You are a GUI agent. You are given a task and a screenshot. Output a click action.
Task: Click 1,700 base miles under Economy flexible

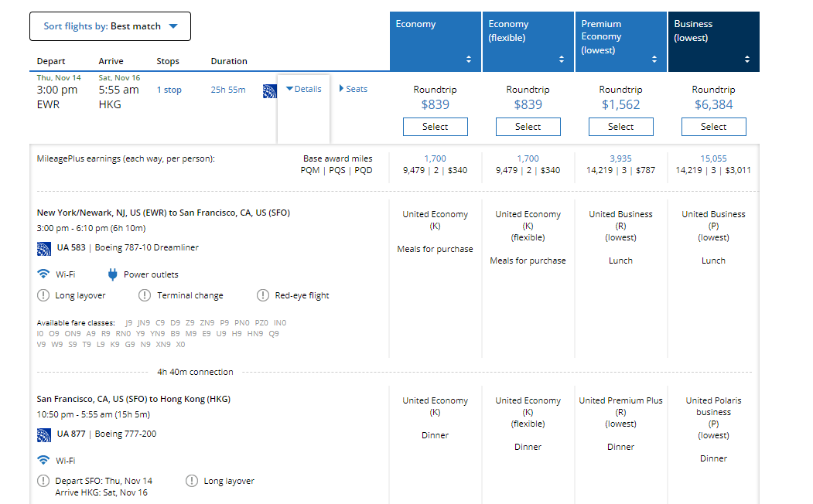click(x=528, y=158)
